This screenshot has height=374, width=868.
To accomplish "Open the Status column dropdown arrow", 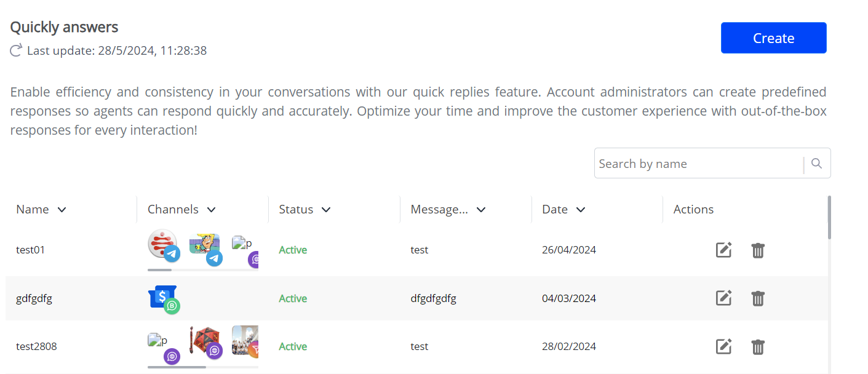I will pyautogui.click(x=326, y=210).
